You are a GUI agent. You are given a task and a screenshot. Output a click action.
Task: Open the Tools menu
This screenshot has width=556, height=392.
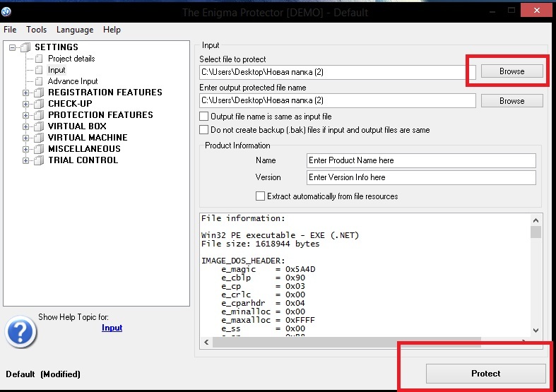pyautogui.click(x=36, y=30)
